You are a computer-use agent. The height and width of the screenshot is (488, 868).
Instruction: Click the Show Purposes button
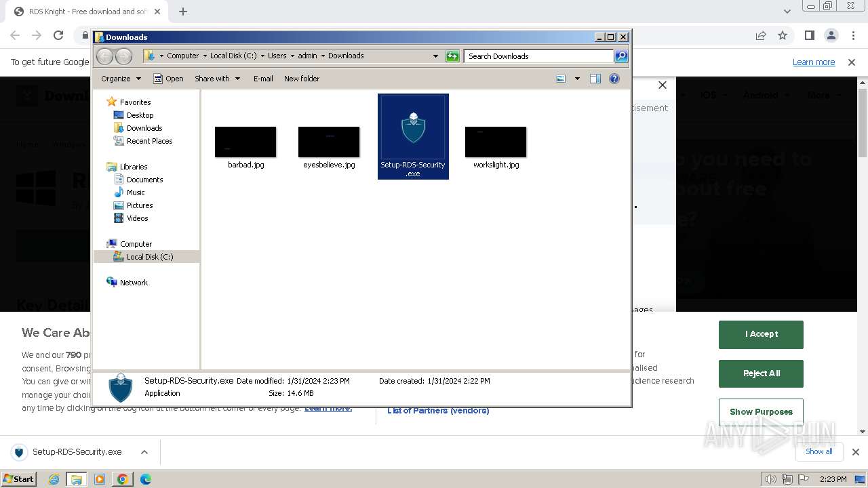pos(761,412)
